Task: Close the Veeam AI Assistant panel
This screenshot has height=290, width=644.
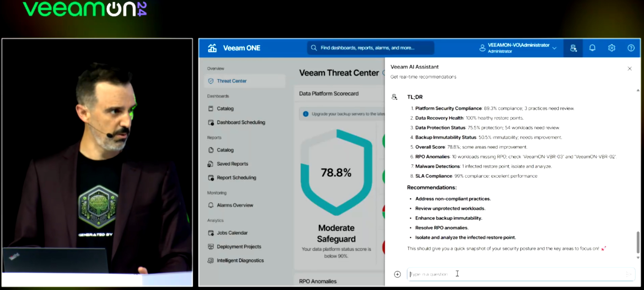Action: [x=630, y=69]
